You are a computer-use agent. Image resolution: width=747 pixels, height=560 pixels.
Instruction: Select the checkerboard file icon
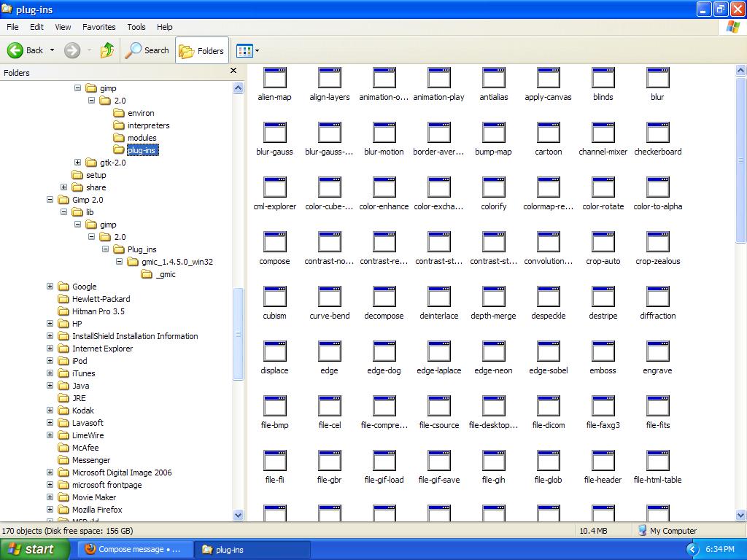point(658,133)
